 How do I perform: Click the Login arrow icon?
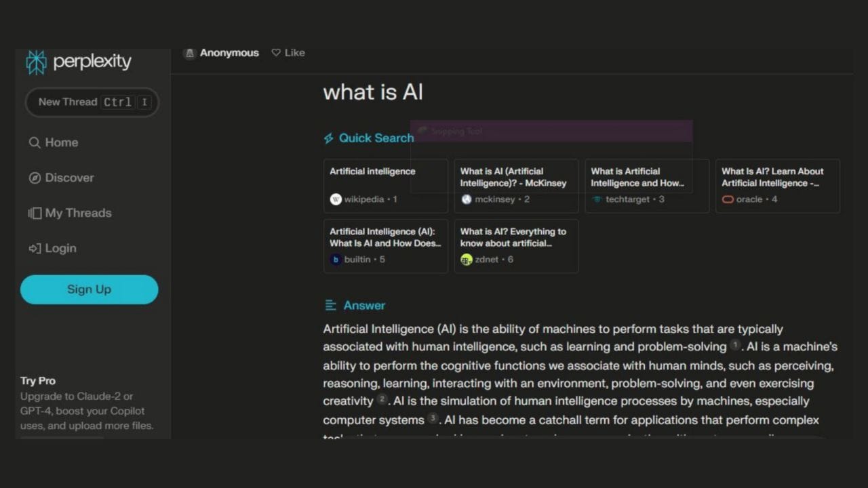[x=35, y=248]
